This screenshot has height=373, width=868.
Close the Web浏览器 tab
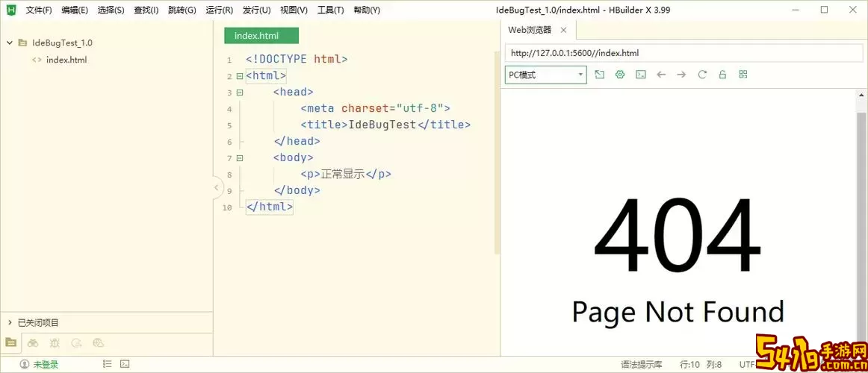[563, 30]
